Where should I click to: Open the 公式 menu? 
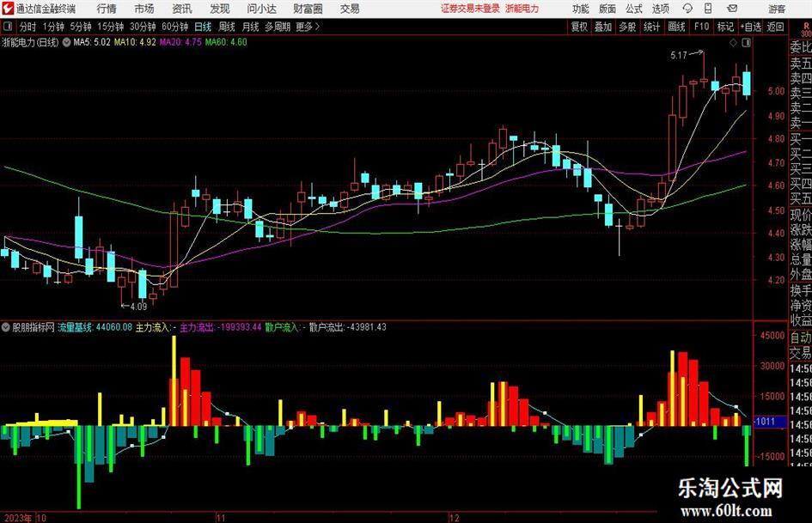[634, 9]
